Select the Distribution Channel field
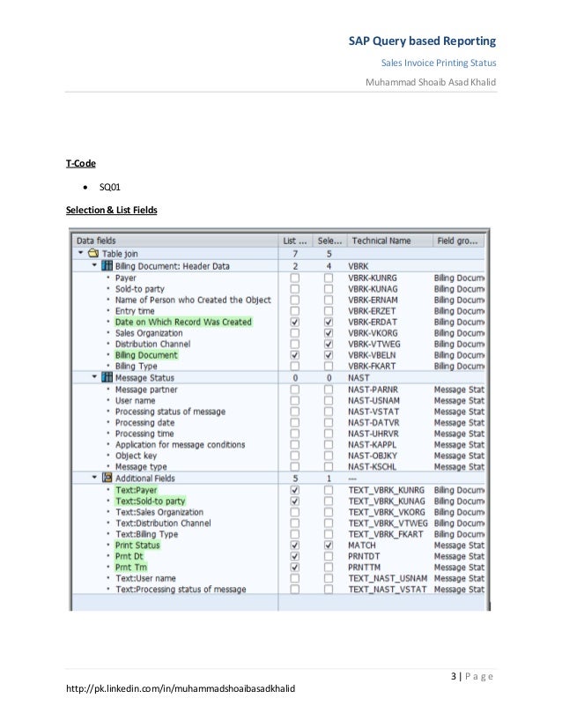 [x=152, y=344]
